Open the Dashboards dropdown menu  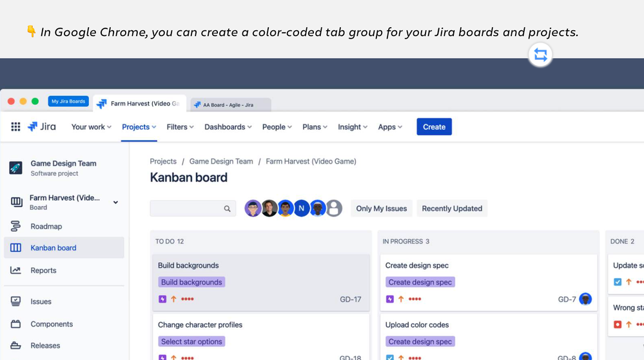point(228,127)
